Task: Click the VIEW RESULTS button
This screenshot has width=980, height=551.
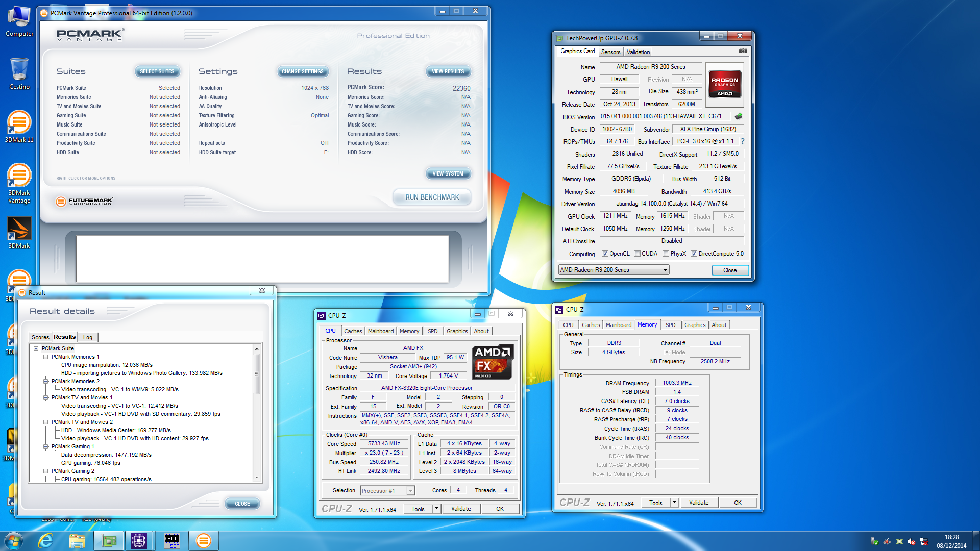Action: coord(448,72)
